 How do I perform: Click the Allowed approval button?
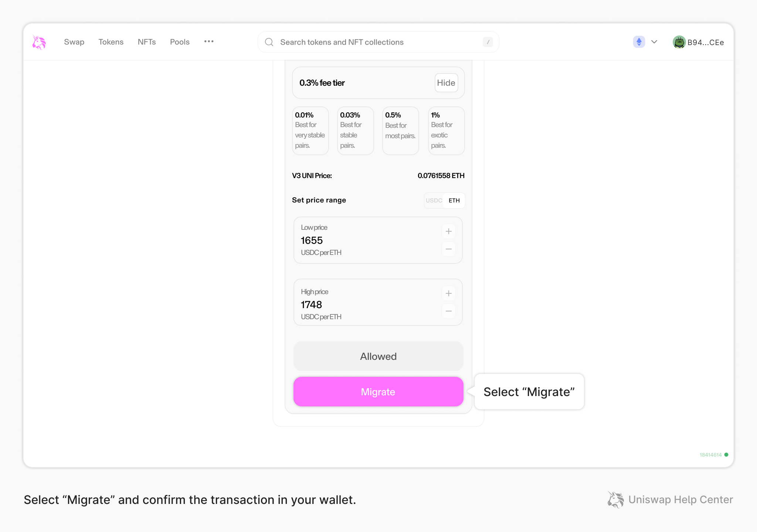click(x=378, y=356)
